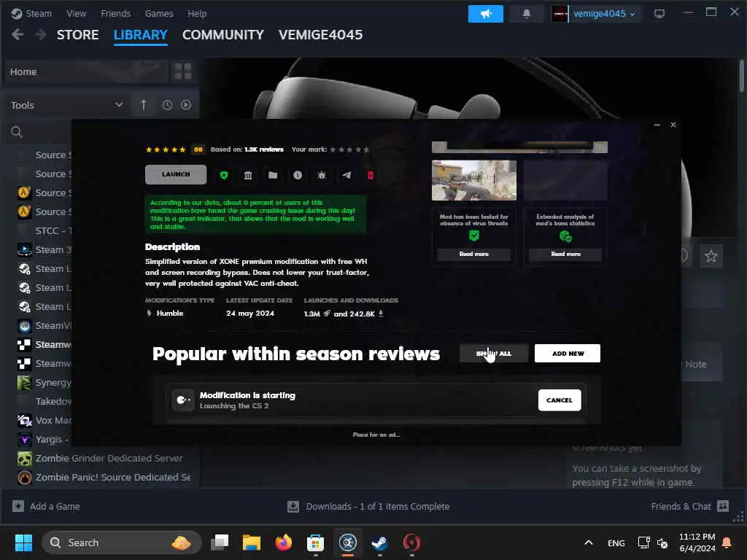Open the VEMIGE4045 profile tab
This screenshot has width=747, height=560.
coord(321,35)
